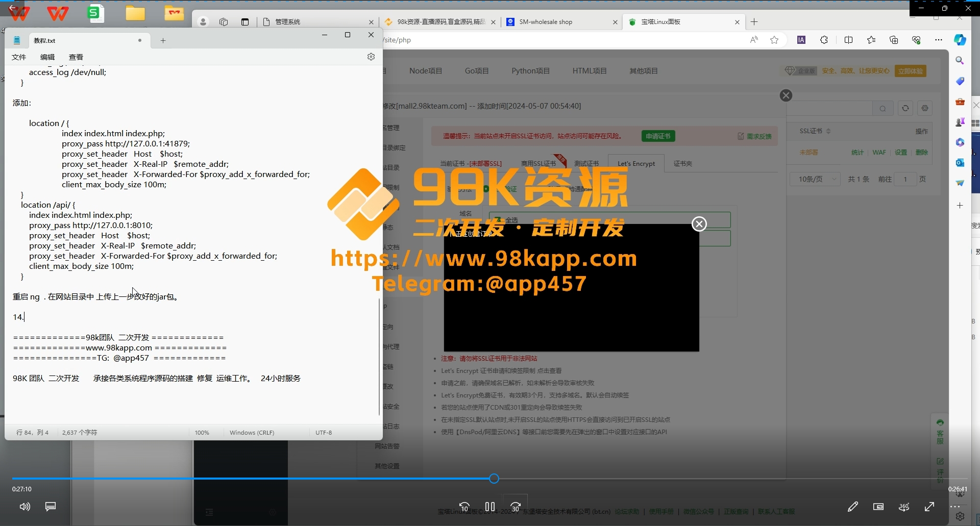Open the Edge sidebar search icon
Viewport: 980px width, 526px height.
(960, 60)
